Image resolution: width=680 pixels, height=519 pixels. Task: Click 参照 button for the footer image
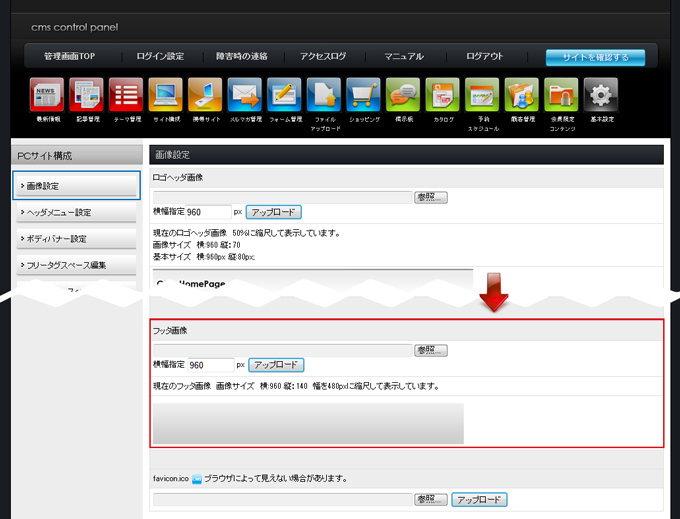[x=431, y=350]
